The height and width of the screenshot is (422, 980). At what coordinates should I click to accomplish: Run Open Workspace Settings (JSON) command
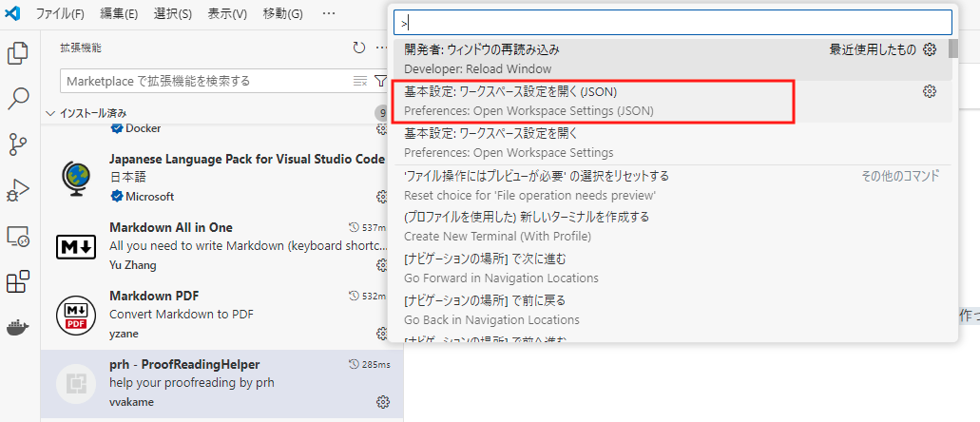(672, 102)
